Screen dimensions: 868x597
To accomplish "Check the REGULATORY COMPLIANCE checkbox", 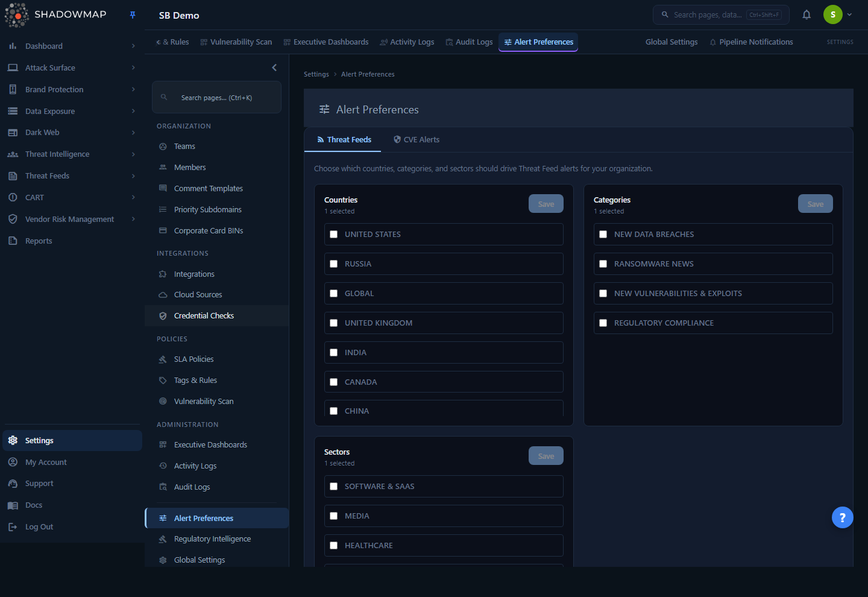I will tap(603, 323).
